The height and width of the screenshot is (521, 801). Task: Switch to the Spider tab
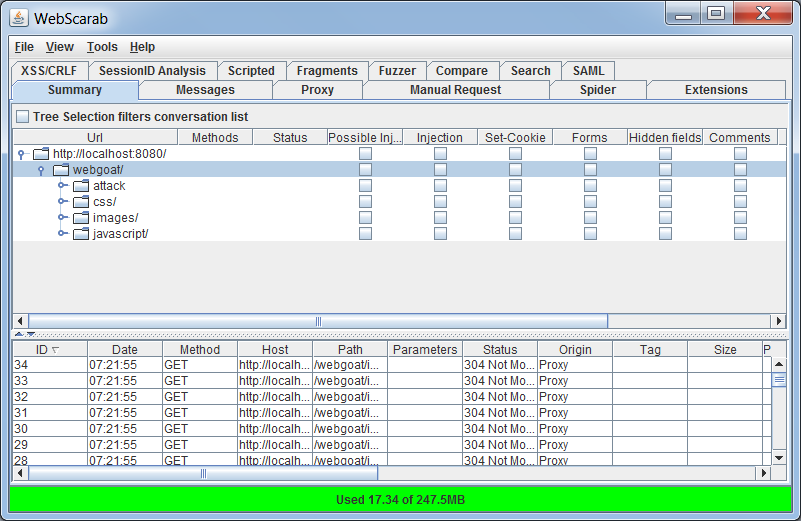(x=598, y=90)
